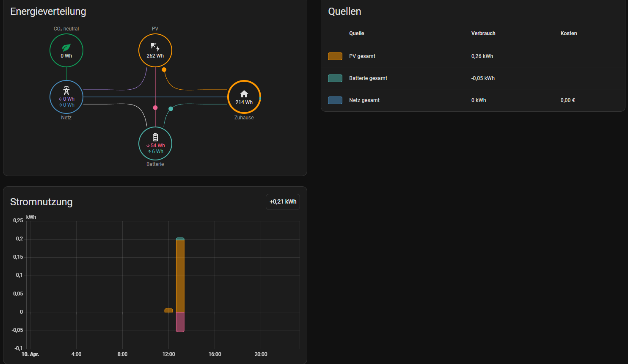Click the 262 Wh PV value
628x364 pixels.
coord(155,56)
